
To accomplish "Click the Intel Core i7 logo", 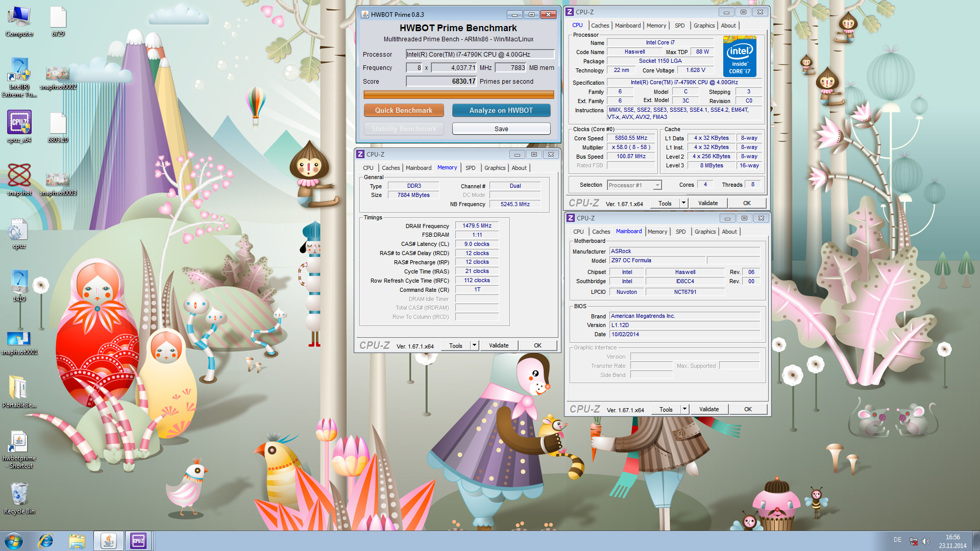I will coord(740,56).
